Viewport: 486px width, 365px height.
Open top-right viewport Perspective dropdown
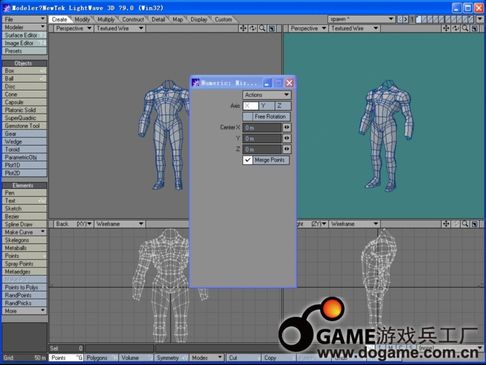(308, 28)
